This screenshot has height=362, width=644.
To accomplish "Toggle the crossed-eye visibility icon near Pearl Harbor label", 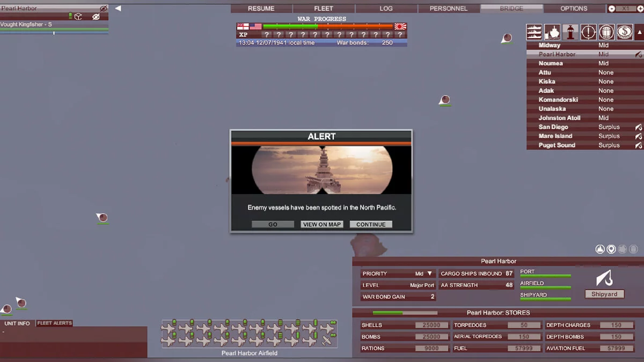I will click(x=103, y=8).
